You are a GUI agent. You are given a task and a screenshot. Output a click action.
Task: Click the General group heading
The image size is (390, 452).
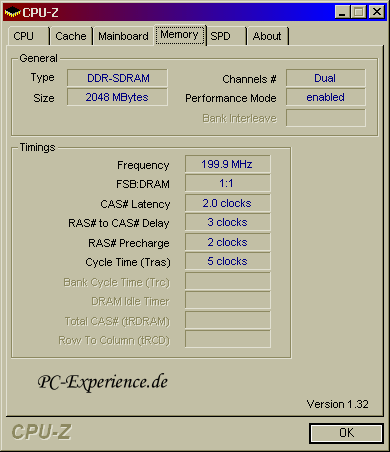coord(38,58)
